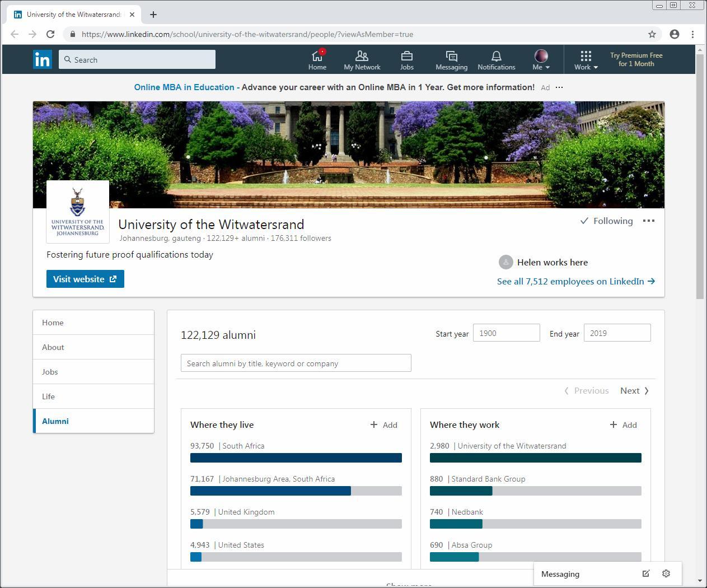Go to Next alumni insights

pos(635,391)
